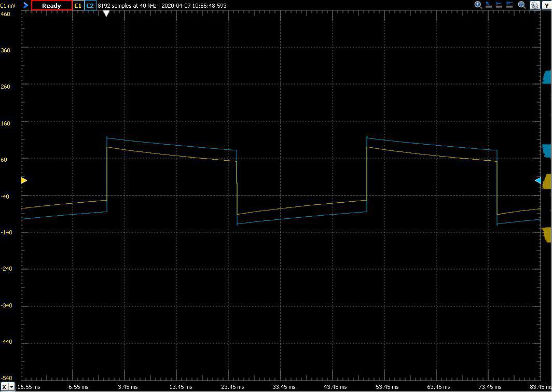
Task: Click the bottom yellow histogram marker on right edge
Action: point(547,235)
